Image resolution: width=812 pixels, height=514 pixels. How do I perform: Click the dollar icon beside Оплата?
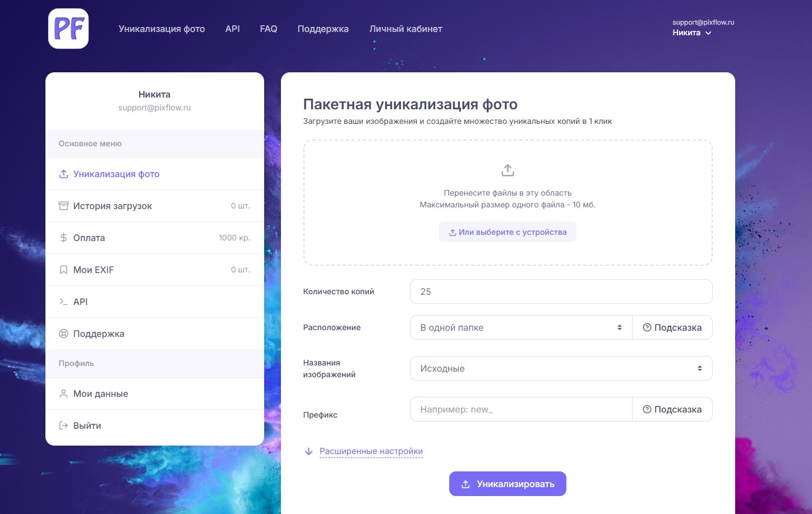(64, 238)
